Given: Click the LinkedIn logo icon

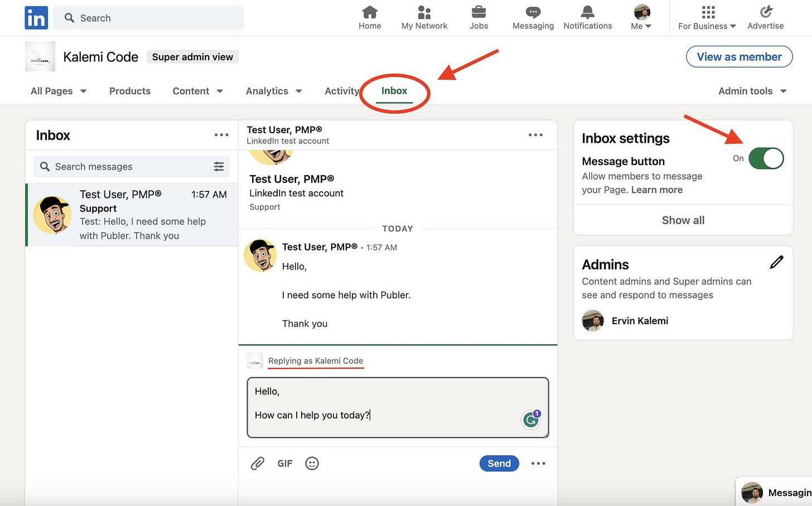Looking at the screenshot, I should point(36,18).
